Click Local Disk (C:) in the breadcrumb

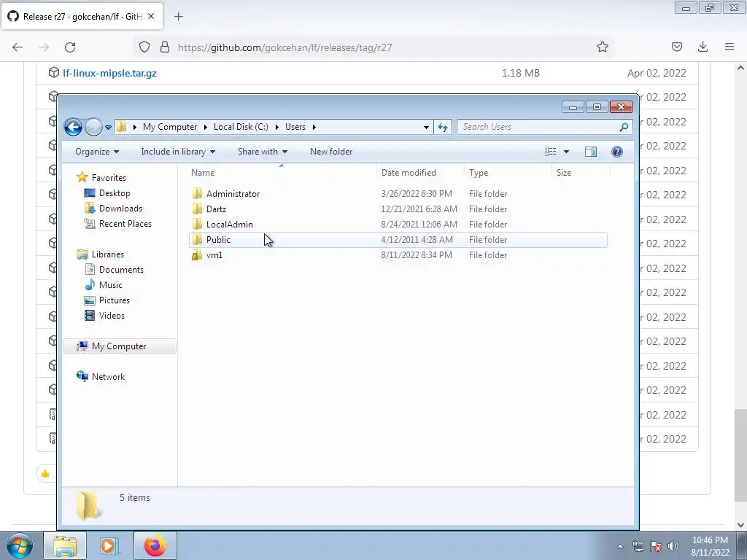coord(241,127)
